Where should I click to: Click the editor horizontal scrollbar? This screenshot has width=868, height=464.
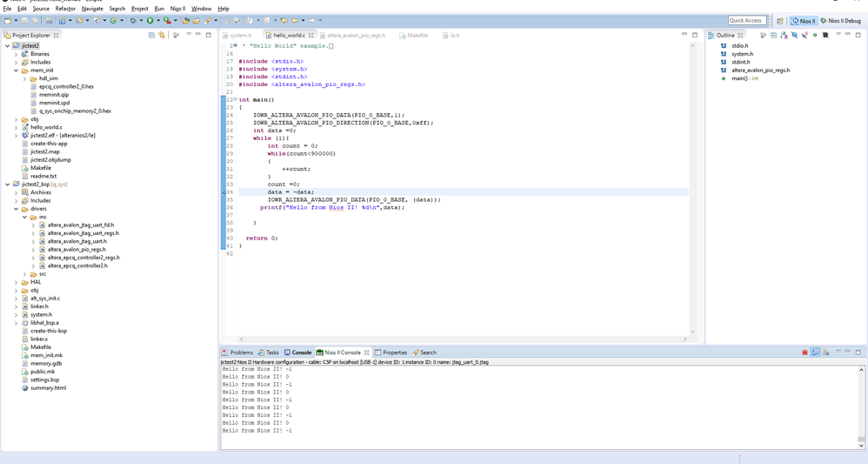pos(461,339)
